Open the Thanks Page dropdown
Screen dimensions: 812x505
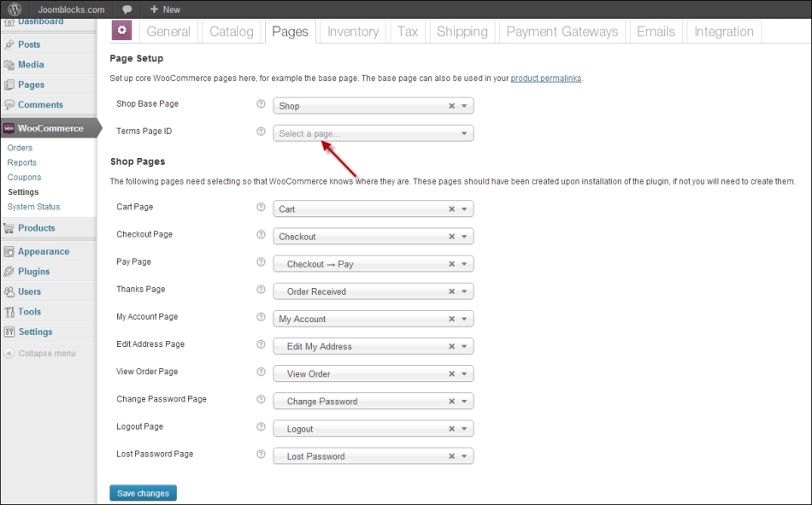coord(373,291)
